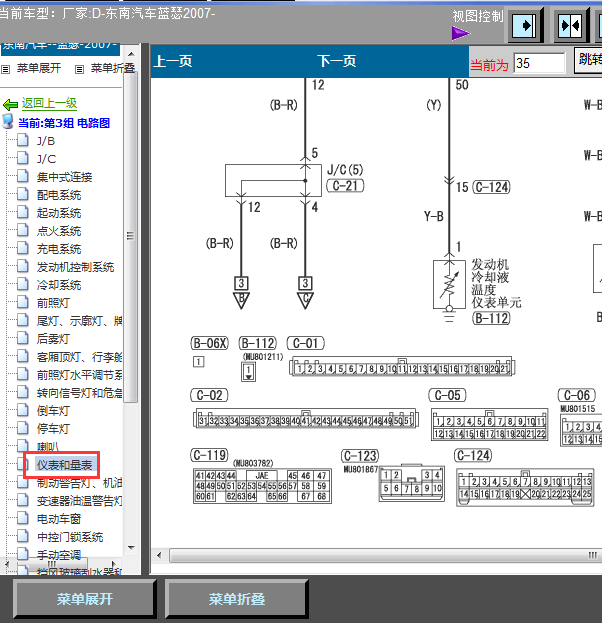Go to next page via 下一页

[337, 62]
